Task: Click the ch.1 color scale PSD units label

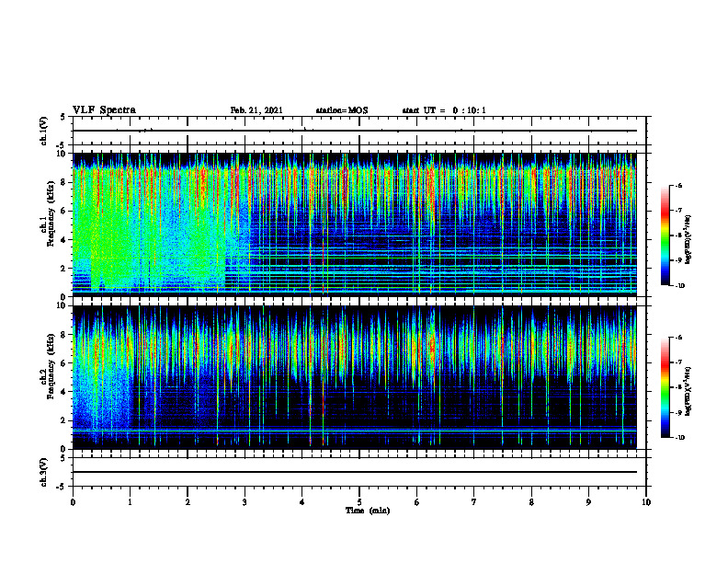Action: pos(688,239)
